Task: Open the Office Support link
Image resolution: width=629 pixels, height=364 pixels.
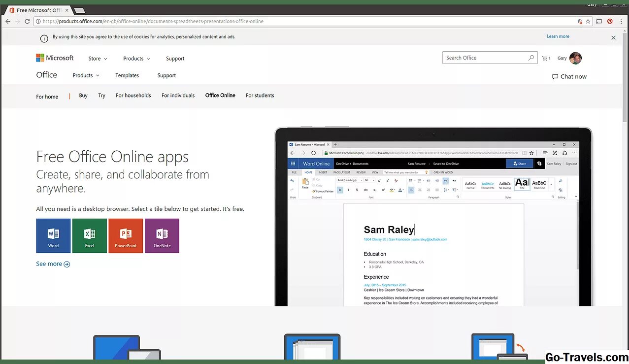Action: click(166, 75)
